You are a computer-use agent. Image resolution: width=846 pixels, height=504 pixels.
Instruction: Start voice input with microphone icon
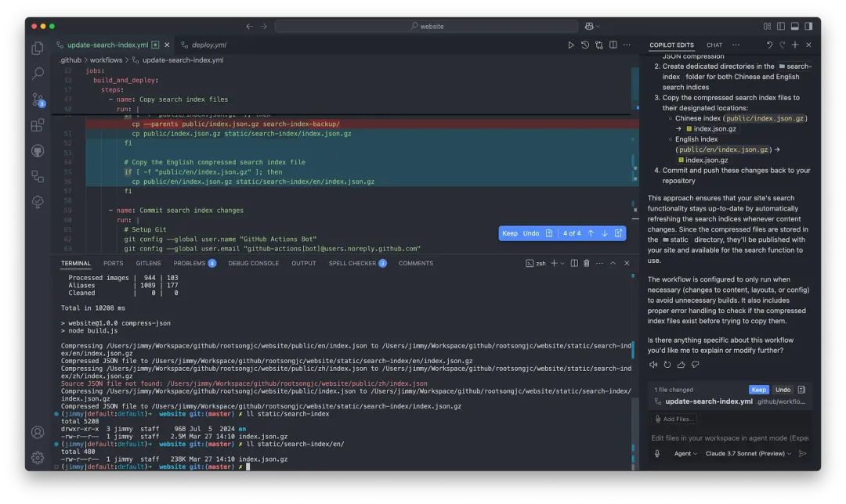(x=657, y=453)
